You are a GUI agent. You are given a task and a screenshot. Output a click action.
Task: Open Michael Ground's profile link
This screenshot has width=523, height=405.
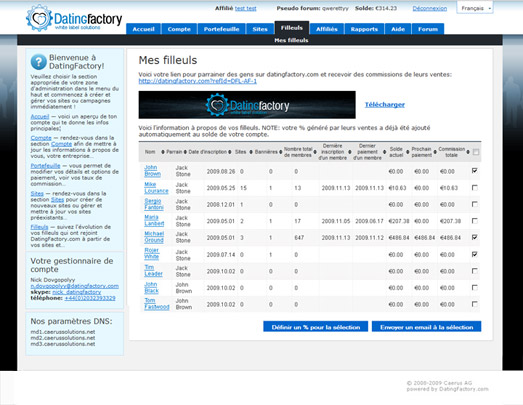click(x=154, y=237)
